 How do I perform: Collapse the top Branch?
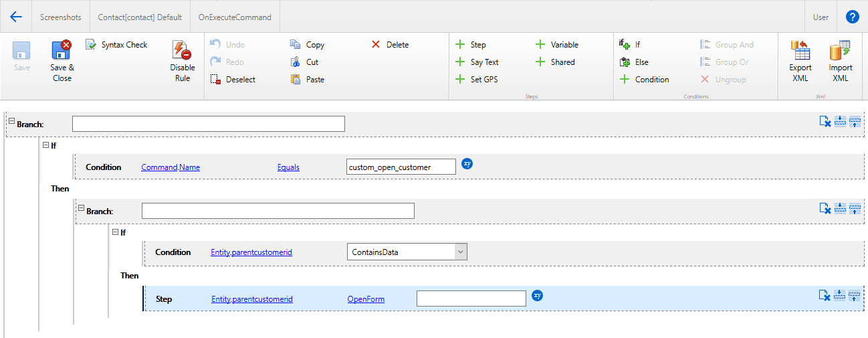click(11, 120)
